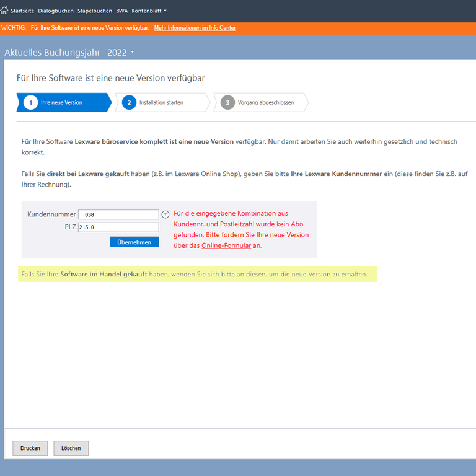This screenshot has height=476, width=476.
Task: Open the booking year 2022 dropdown
Action: pyautogui.click(x=120, y=53)
